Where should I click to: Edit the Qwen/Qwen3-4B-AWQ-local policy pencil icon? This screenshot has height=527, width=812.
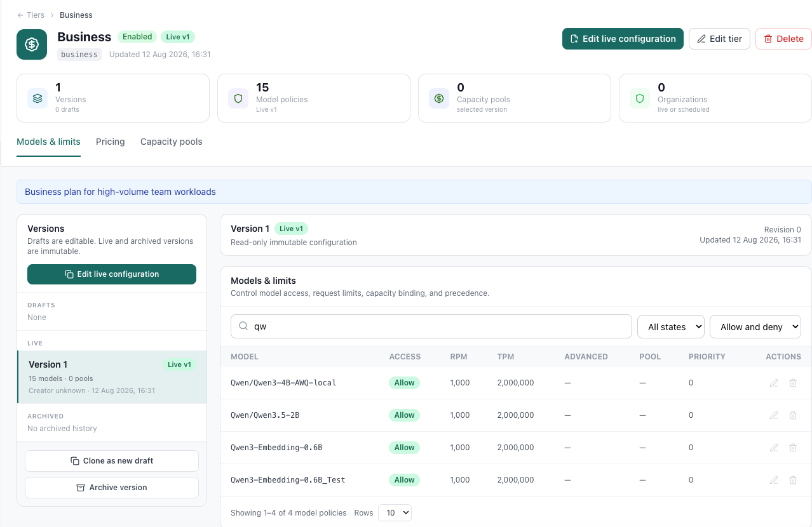click(774, 383)
